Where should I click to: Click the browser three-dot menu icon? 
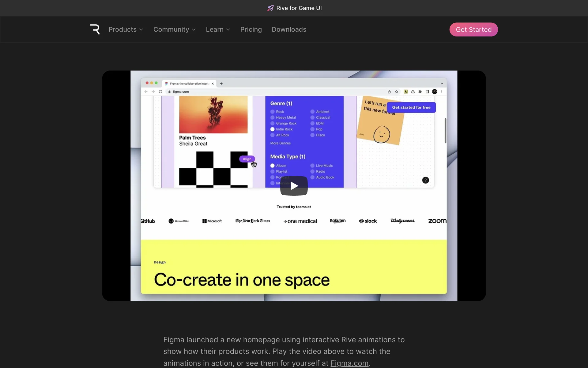coord(442,92)
